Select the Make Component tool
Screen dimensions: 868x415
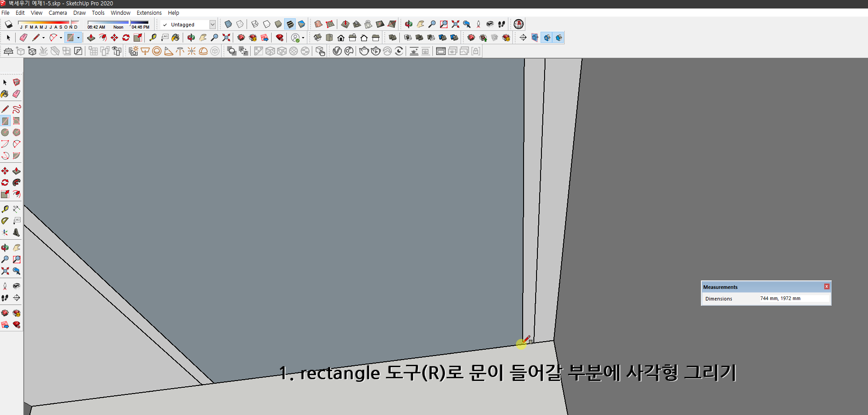coord(17,82)
